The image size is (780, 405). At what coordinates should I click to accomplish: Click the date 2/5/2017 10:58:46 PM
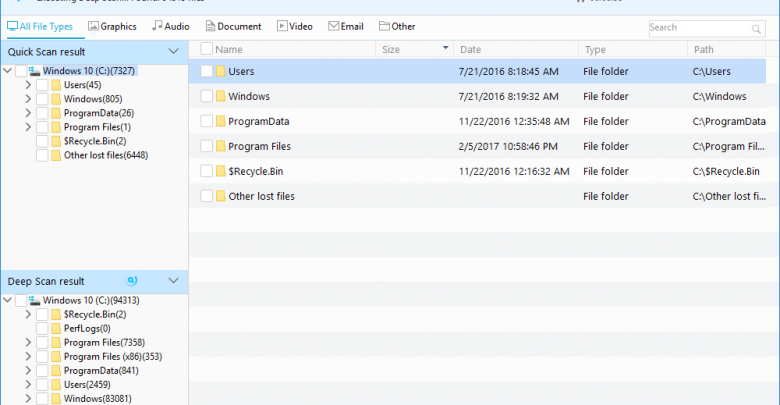point(508,146)
